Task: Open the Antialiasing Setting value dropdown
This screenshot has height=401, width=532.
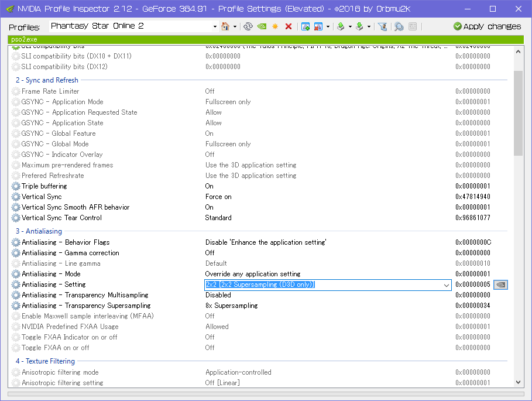Action: tap(447, 285)
